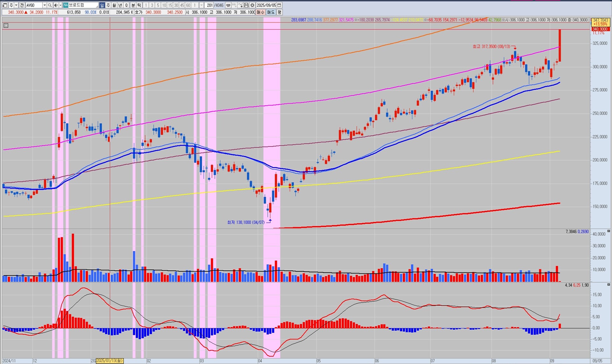The width and height of the screenshot is (612, 364).
Task: Click the save floppy disk icon
Action: click(246, 5)
